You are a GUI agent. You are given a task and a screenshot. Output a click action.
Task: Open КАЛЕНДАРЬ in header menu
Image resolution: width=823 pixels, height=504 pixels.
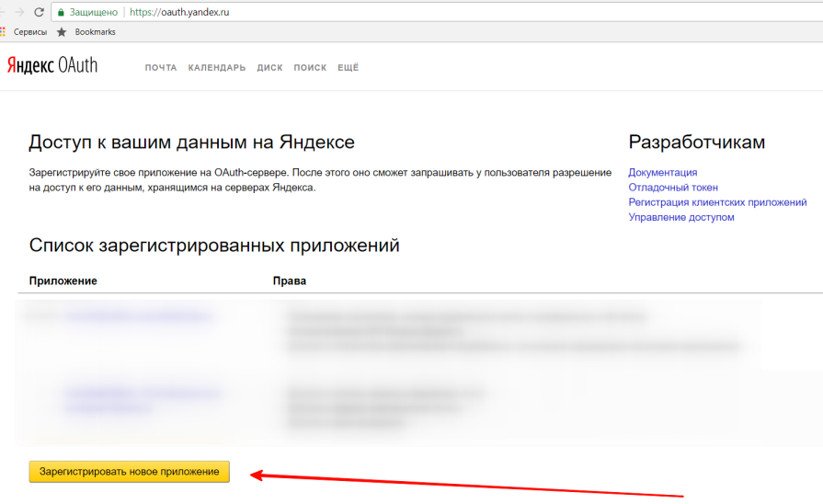click(x=217, y=68)
